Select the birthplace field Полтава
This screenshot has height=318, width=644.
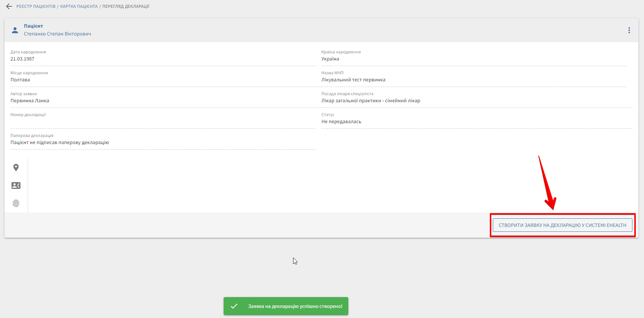coord(20,80)
